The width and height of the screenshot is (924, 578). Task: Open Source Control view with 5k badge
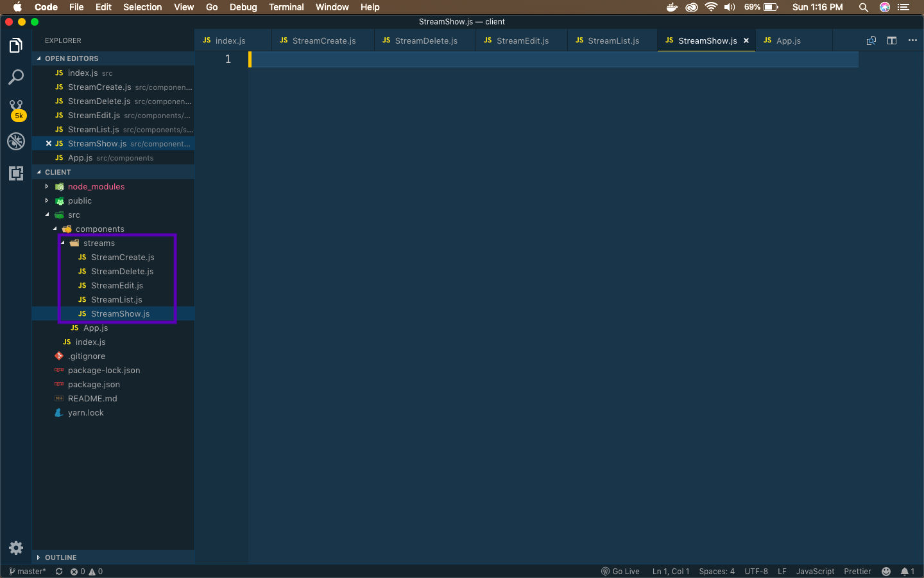tap(16, 110)
